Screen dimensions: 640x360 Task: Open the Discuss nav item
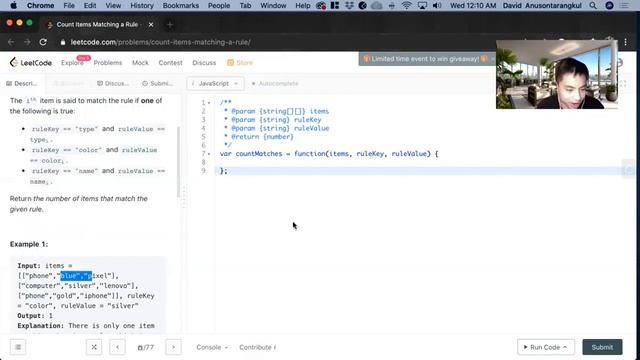[x=204, y=62]
